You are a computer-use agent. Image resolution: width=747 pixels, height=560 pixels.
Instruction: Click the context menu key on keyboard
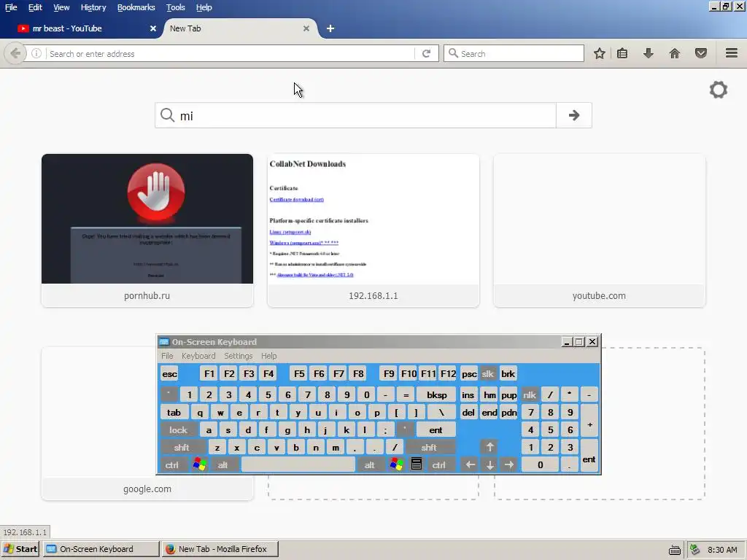tap(417, 464)
